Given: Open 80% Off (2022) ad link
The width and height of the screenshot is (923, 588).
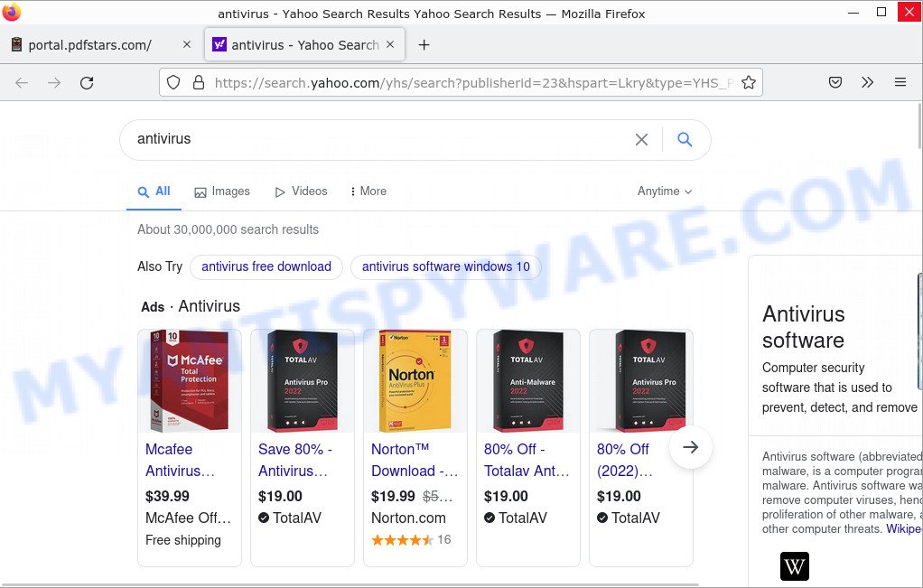Looking at the screenshot, I should [625, 461].
